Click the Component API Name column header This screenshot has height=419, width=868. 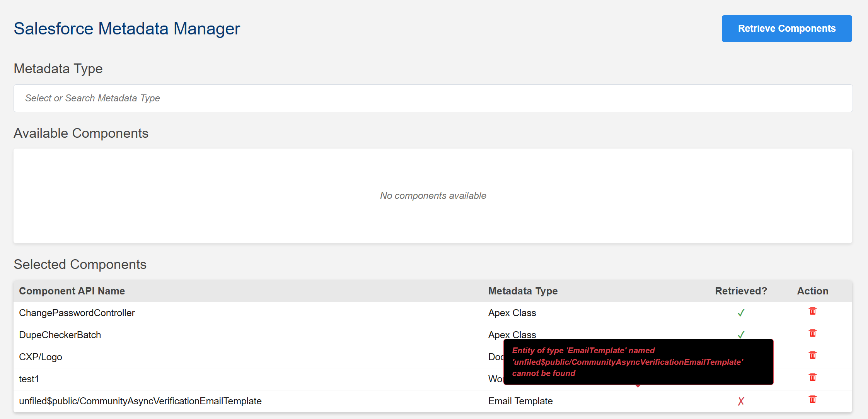coord(72,291)
